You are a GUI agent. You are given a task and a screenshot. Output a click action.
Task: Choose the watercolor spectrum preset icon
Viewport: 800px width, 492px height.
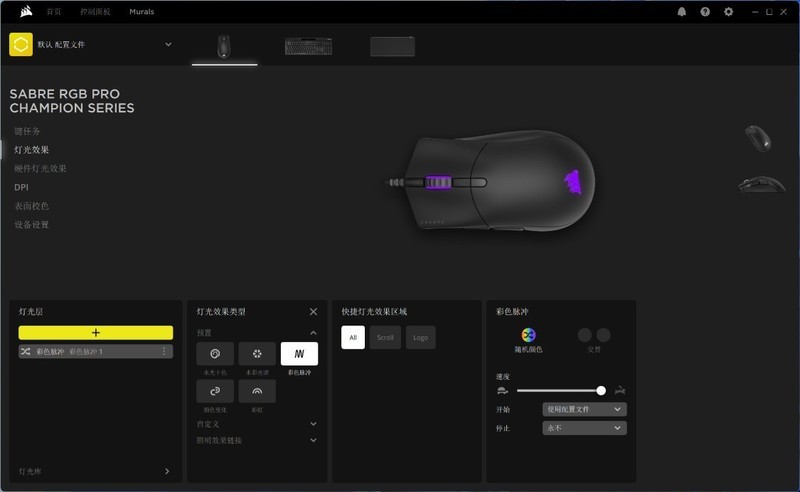click(x=257, y=354)
